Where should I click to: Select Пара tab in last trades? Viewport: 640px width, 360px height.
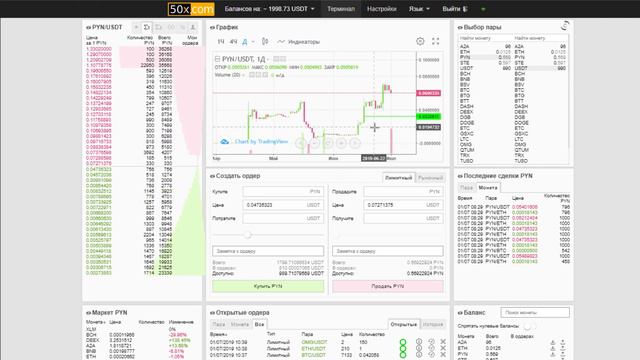click(466, 188)
